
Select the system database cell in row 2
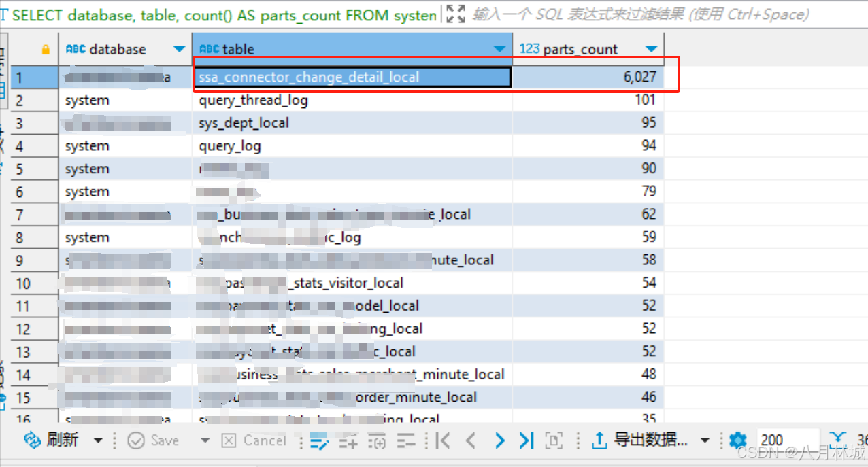tap(125, 101)
